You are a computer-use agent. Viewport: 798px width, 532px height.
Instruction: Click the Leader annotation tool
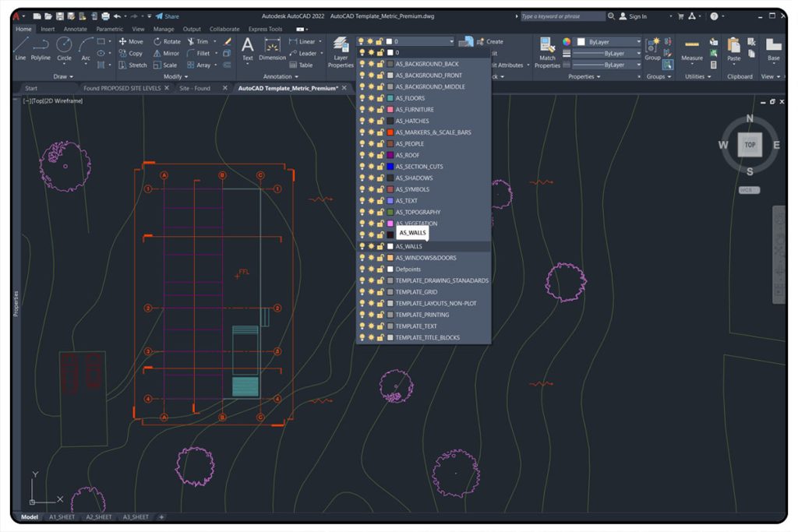(303, 54)
